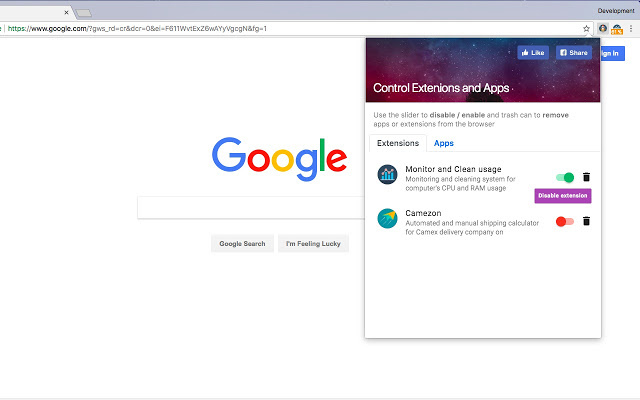
Task: Enable the Camezon extension slider
Action: tap(565, 221)
